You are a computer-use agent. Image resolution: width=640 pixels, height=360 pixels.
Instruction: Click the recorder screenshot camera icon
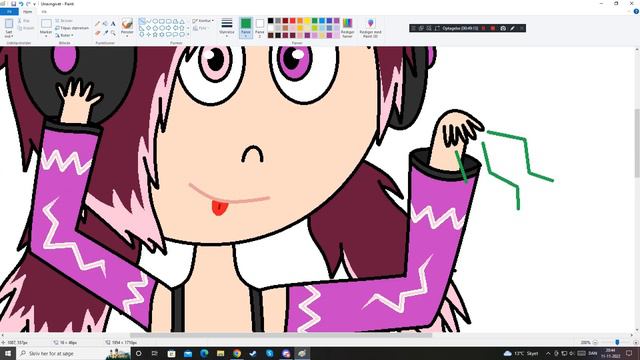coord(503,28)
